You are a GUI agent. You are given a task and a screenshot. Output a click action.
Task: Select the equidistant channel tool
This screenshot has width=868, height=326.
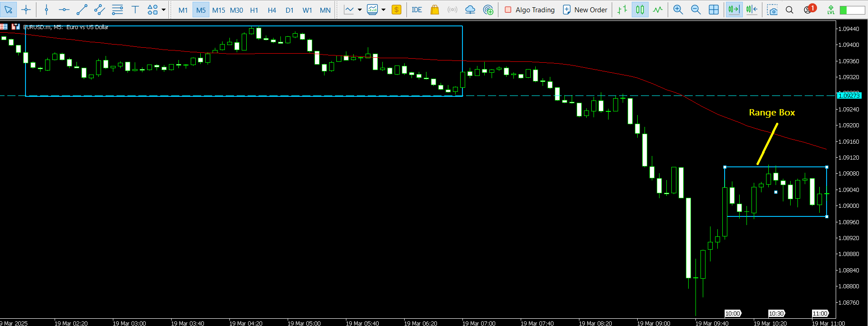pyautogui.click(x=99, y=10)
